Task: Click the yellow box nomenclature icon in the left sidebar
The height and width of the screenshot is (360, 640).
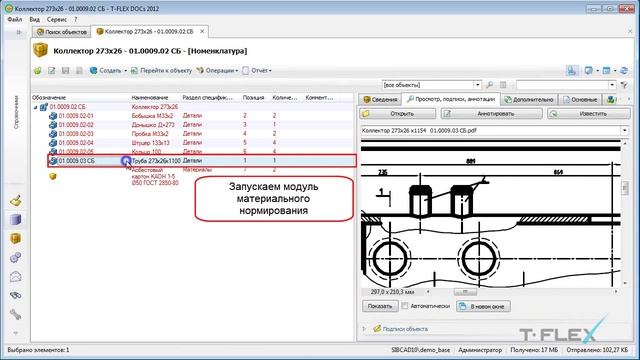Action: pyautogui.click(x=16, y=238)
